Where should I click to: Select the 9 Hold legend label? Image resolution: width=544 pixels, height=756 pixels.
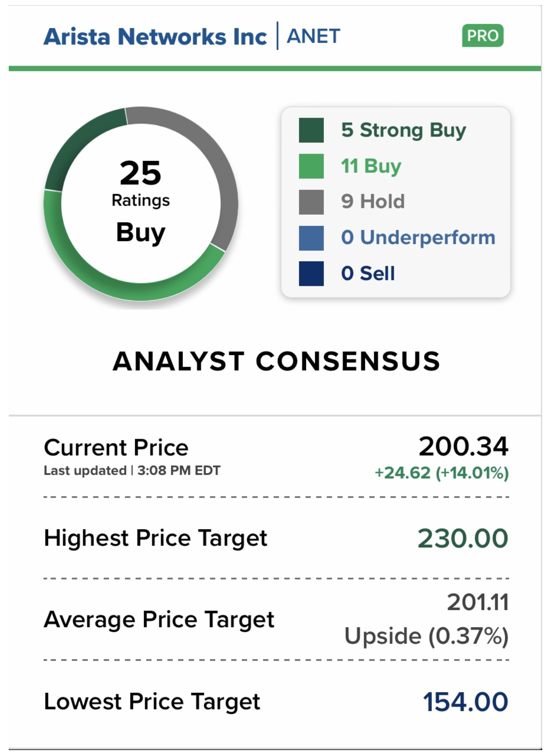tap(373, 201)
